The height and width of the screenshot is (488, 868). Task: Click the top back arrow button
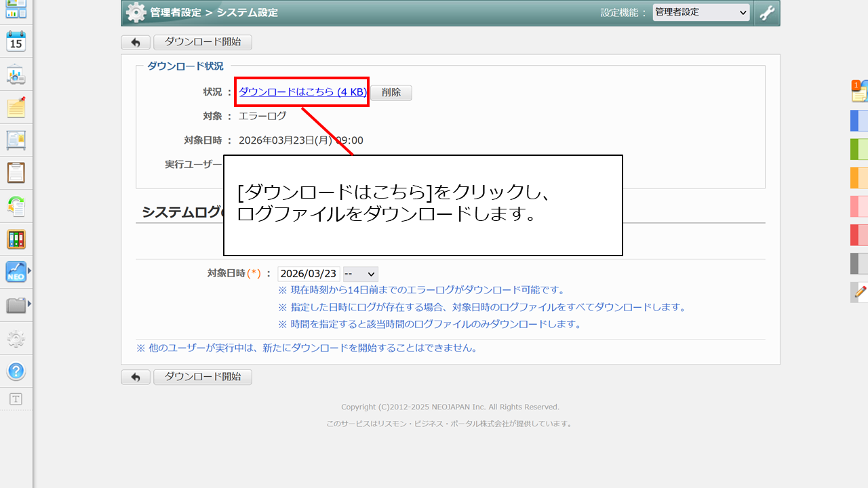[x=136, y=42]
